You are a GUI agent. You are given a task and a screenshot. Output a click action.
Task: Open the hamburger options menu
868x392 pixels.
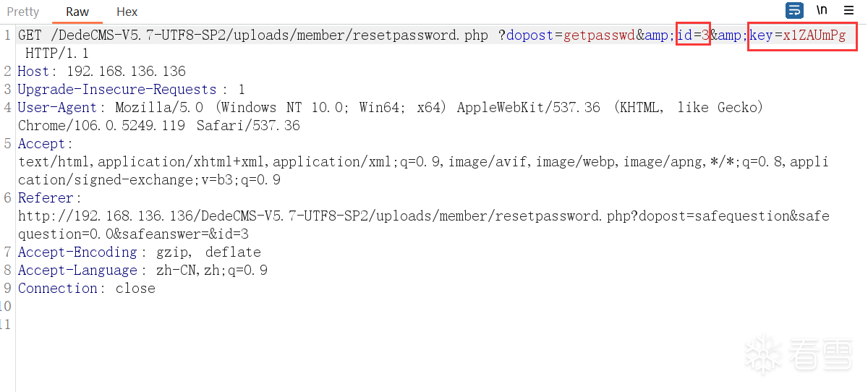click(848, 11)
